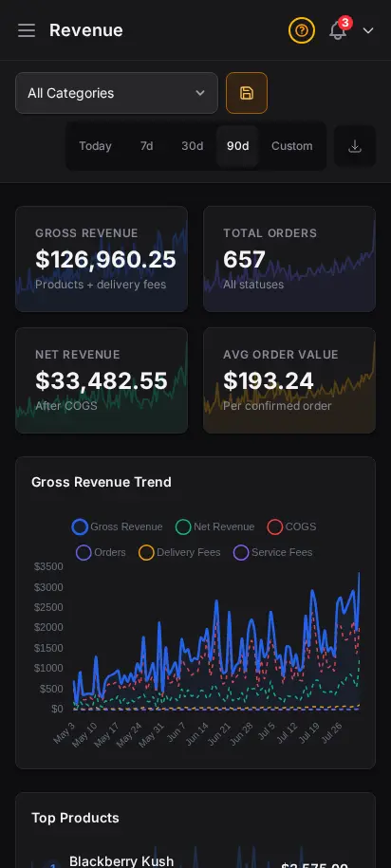Image resolution: width=391 pixels, height=868 pixels.
Task: Open the help question mark icon
Action: click(301, 30)
